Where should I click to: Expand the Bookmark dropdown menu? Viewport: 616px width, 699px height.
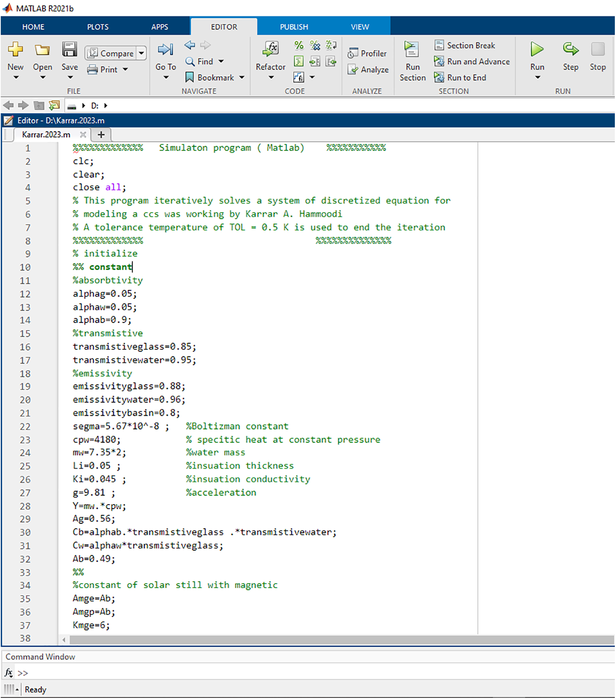242,77
